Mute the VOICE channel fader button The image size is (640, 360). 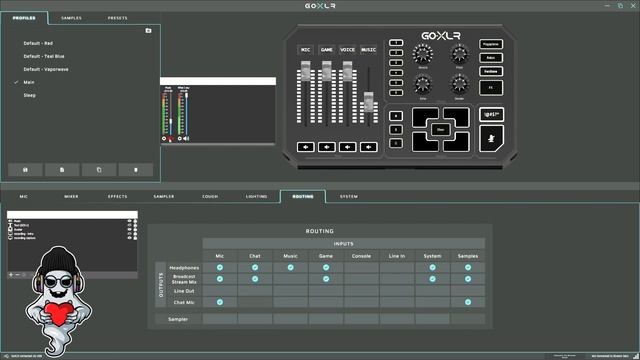[x=347, y=147]
